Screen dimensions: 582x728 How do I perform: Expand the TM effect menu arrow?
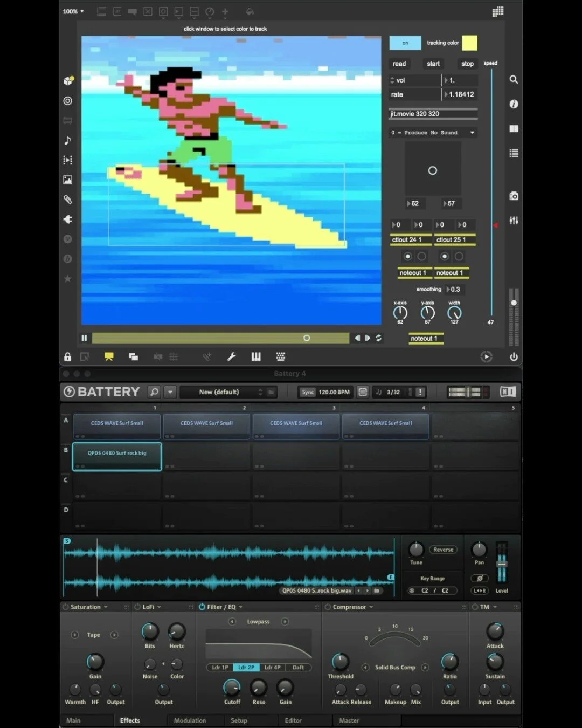coord(495,607)
